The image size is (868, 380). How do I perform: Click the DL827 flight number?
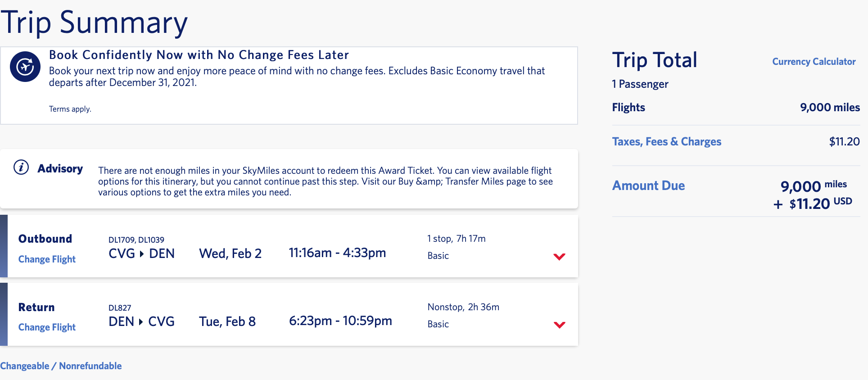click(120, 308)
